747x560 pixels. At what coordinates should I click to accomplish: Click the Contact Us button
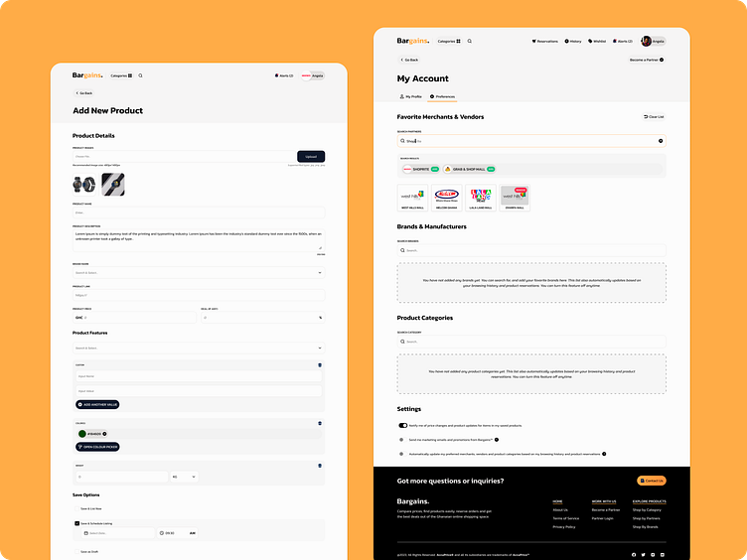[652, 481]
